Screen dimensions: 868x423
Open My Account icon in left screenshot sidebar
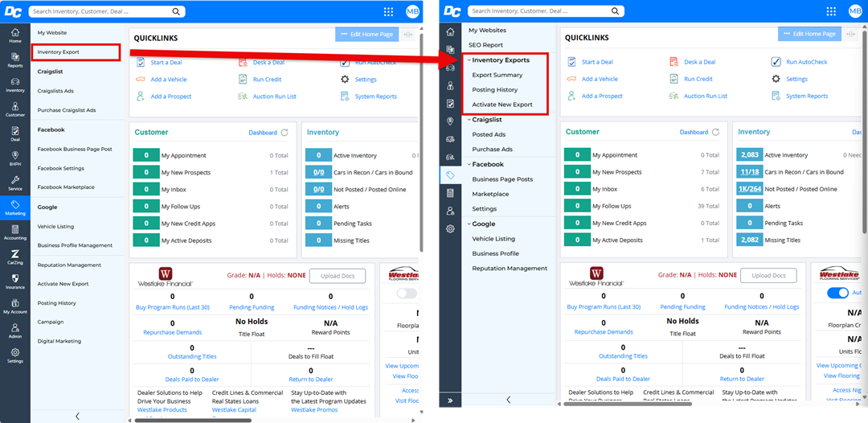click(x=15, y=306)
